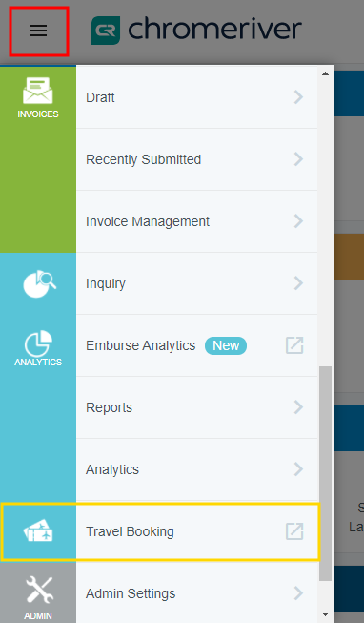Expand the Admin Settings chevron
The width and height of the screenshot is (364, 623).
298,593
